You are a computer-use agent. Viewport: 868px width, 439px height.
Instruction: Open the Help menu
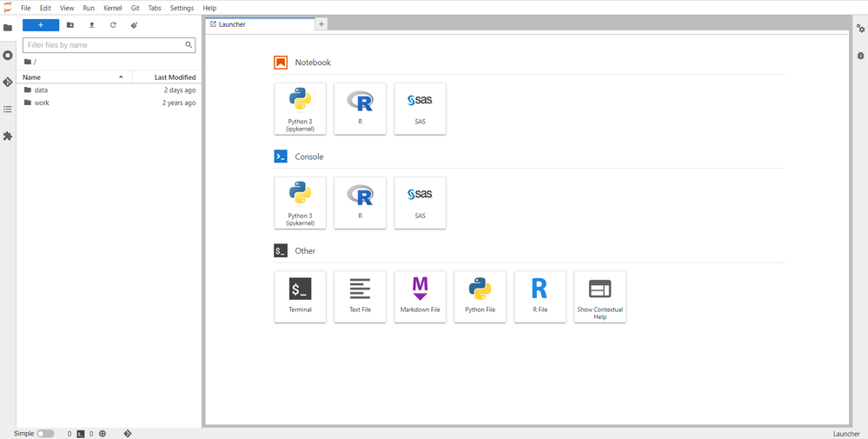coord(209,9)
